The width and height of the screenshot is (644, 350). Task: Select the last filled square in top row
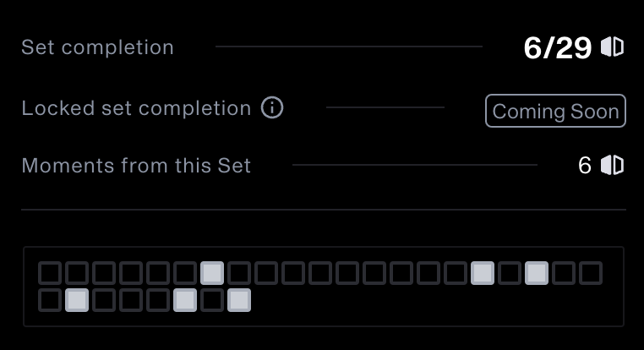(x=537, y=273)
